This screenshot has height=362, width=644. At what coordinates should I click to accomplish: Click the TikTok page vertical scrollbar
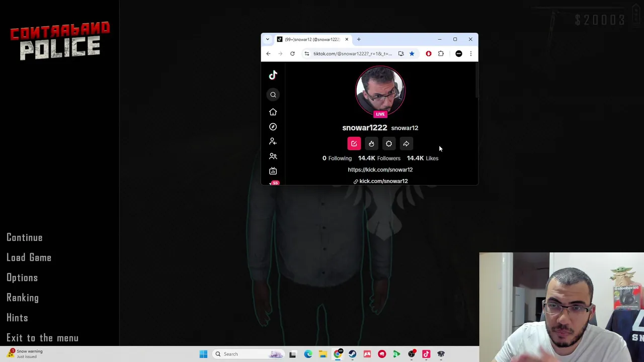pos(476,80)
